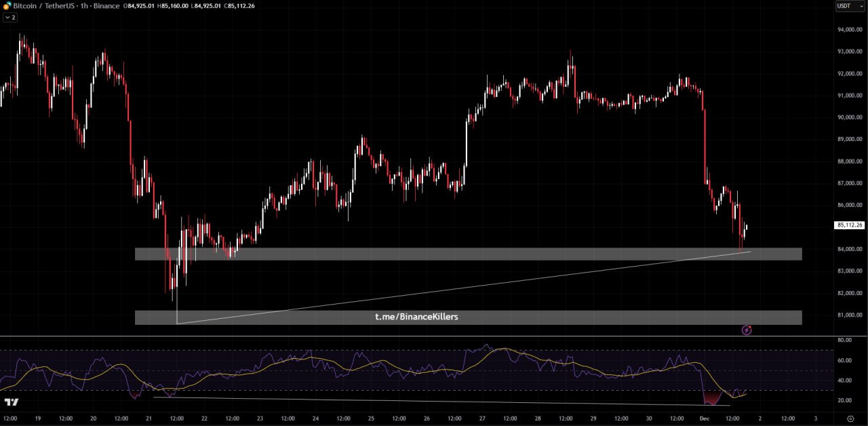Image resolution: width=868 pixels, height=426 pixels.
Task: Click the 84,000.00 level on price scale
Action: coord(849,249)
